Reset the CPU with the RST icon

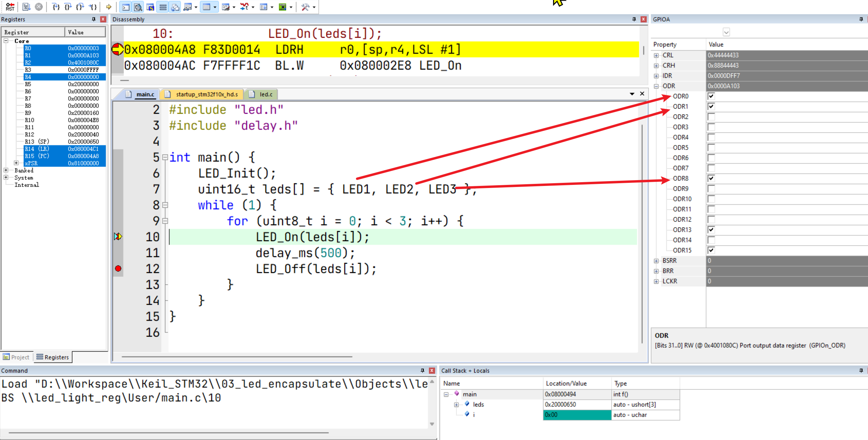click(10, 7)
